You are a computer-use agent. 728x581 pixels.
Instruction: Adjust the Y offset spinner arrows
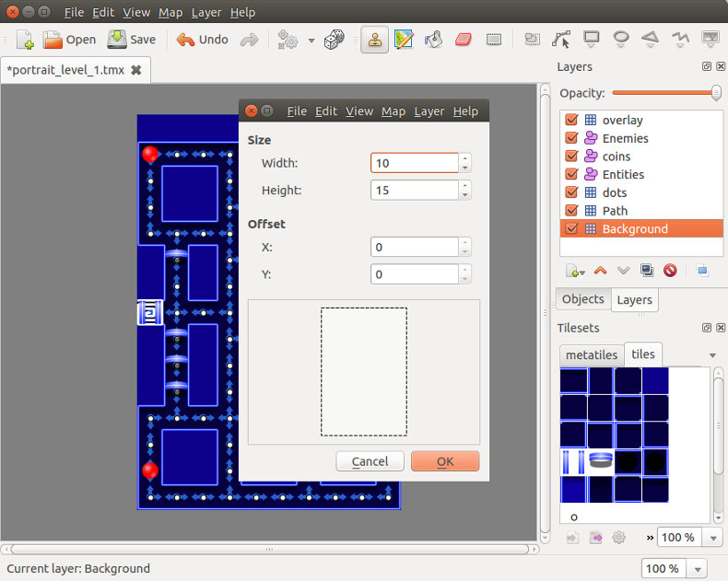[464, 274]
